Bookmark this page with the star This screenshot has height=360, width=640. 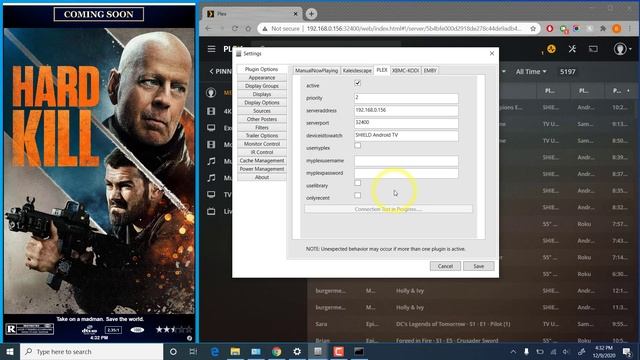pyautogui.click(x=533, y=29)
